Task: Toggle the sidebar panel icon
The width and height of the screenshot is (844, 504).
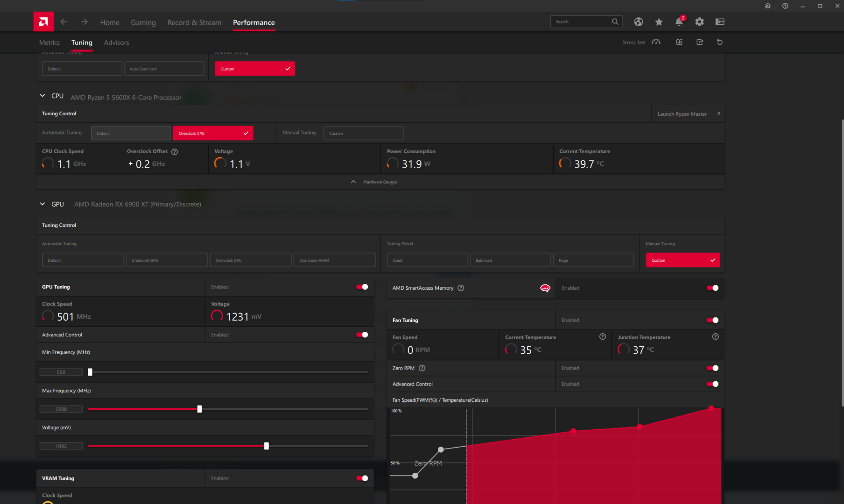Action: (x=720, y=22)
